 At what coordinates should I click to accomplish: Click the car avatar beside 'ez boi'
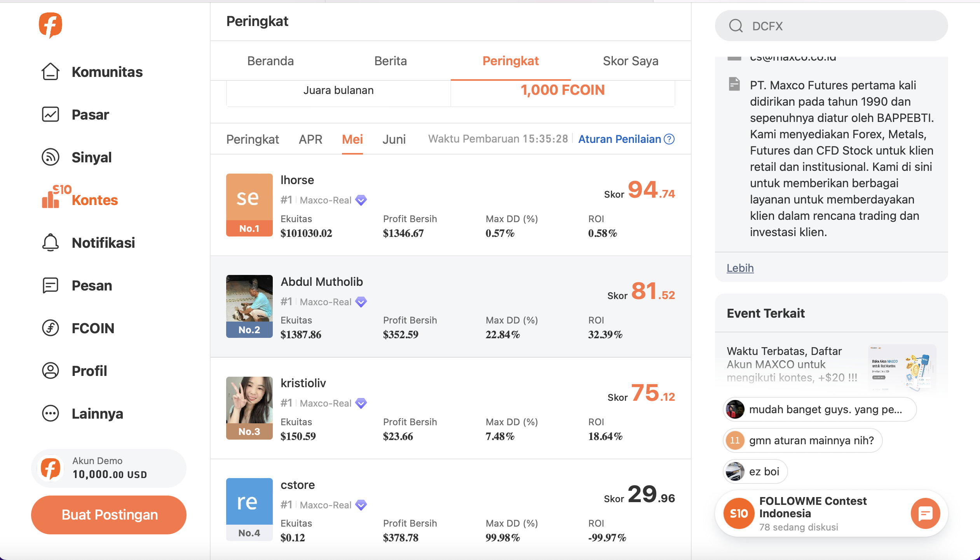[735, 471]
